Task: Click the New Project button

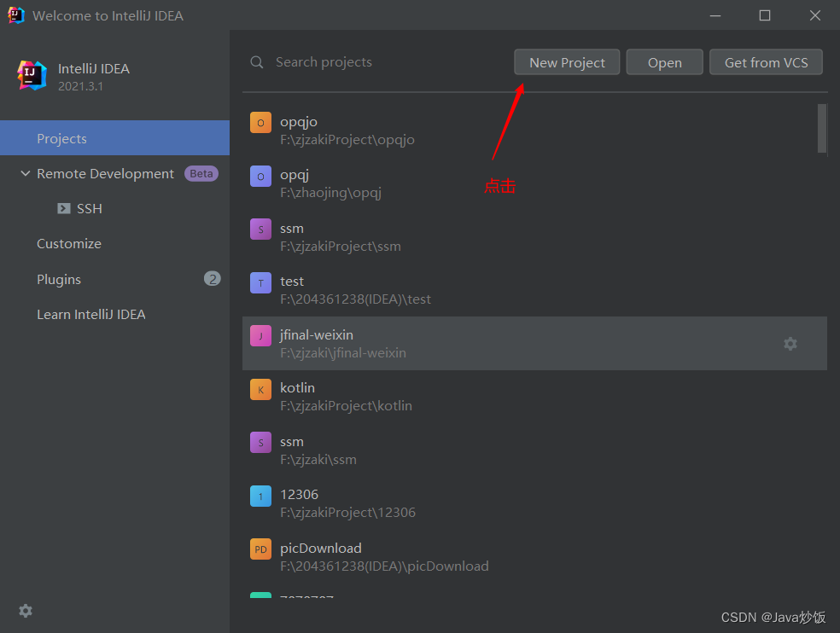Action: point(567,62)
